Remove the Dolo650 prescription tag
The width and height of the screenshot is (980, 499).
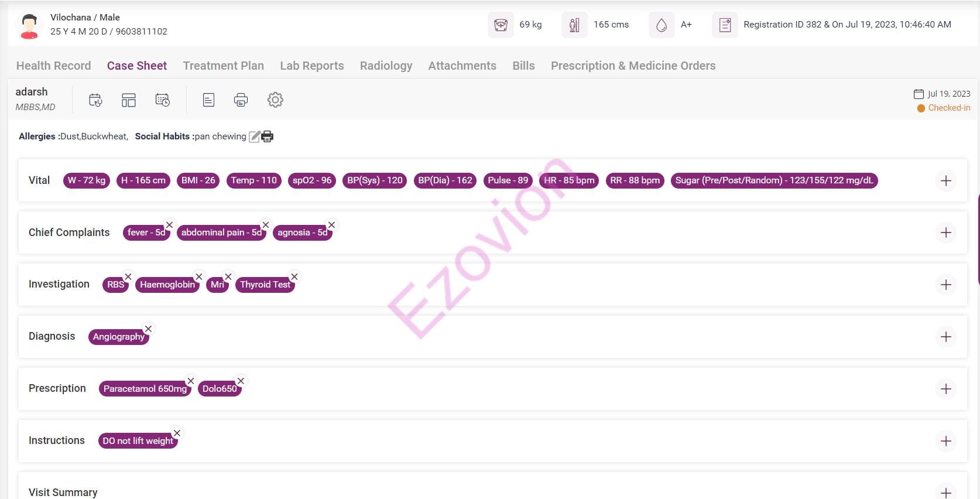point(241,381)
